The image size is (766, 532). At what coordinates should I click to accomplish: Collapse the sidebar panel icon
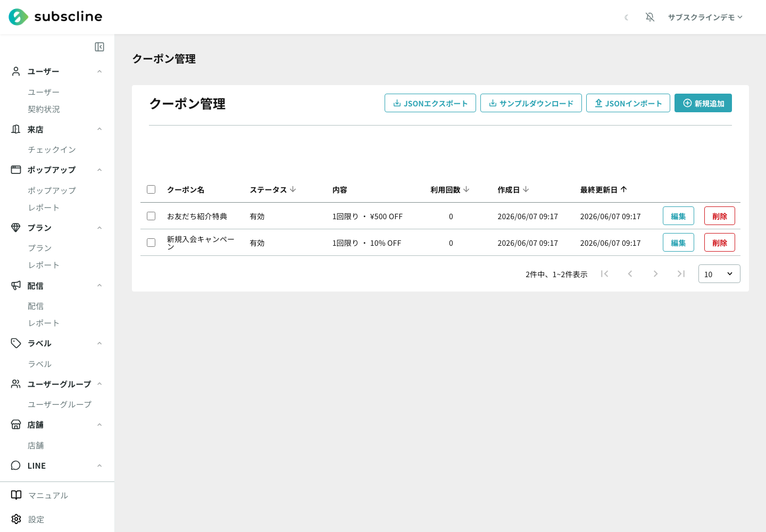(x=99, y=47)
